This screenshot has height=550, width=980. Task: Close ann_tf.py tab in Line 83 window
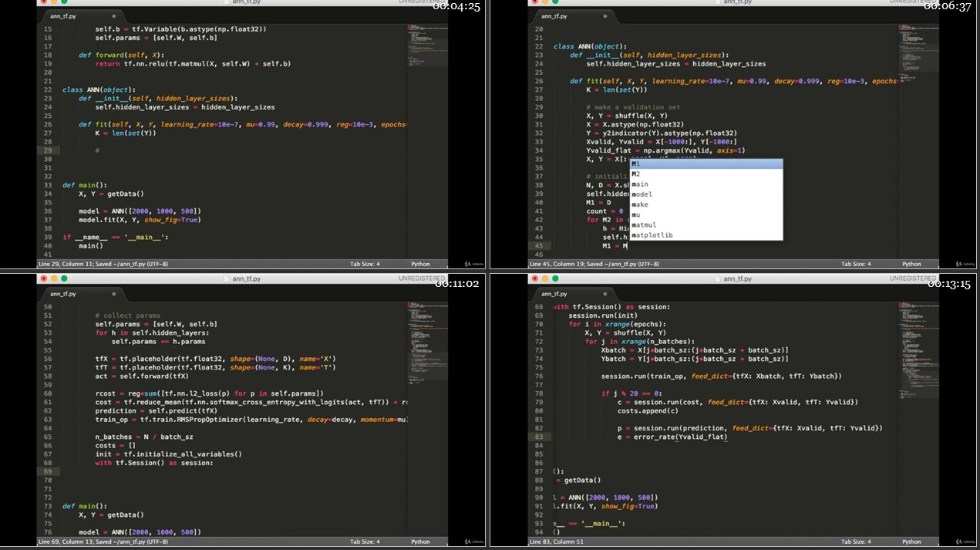point(605,293)
